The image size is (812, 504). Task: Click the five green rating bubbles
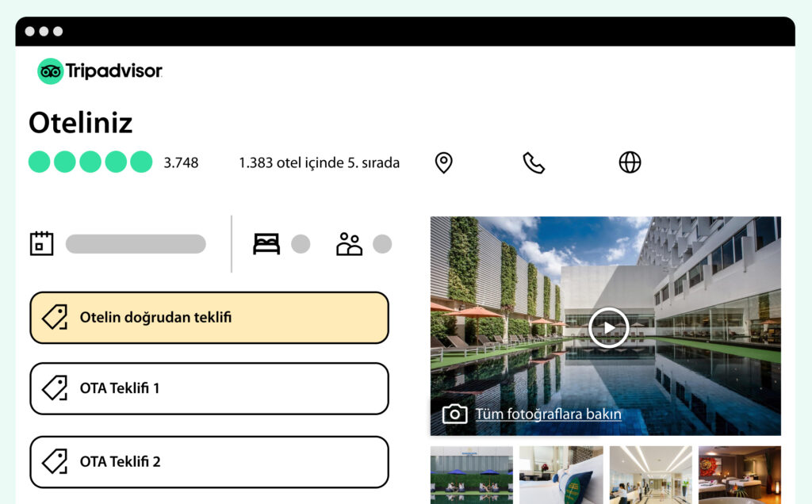[x=90, y=162]
